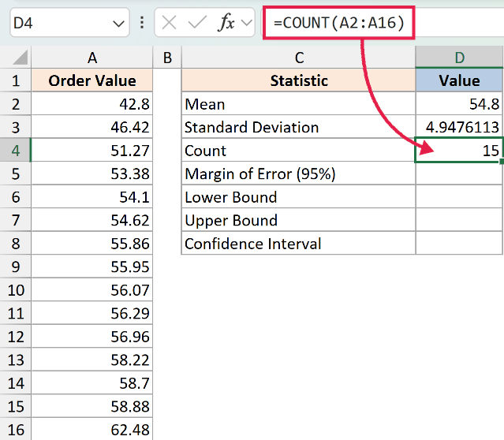Select empty value cell beside Confidence Interval
The image size is (504, 440).
click(459, 244)
